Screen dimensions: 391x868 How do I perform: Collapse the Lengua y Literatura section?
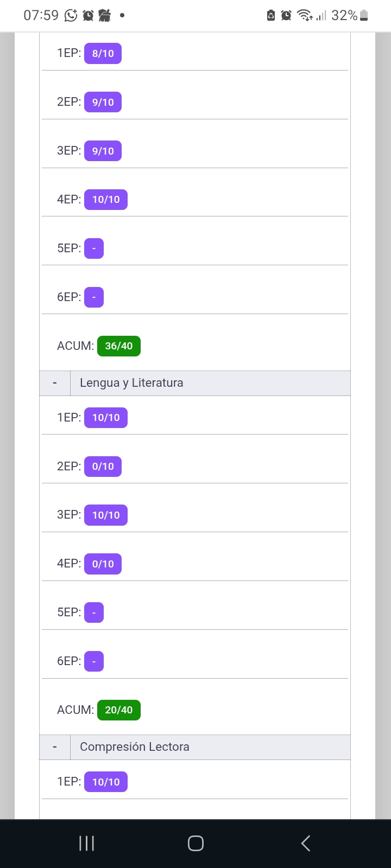coord(55,384)
